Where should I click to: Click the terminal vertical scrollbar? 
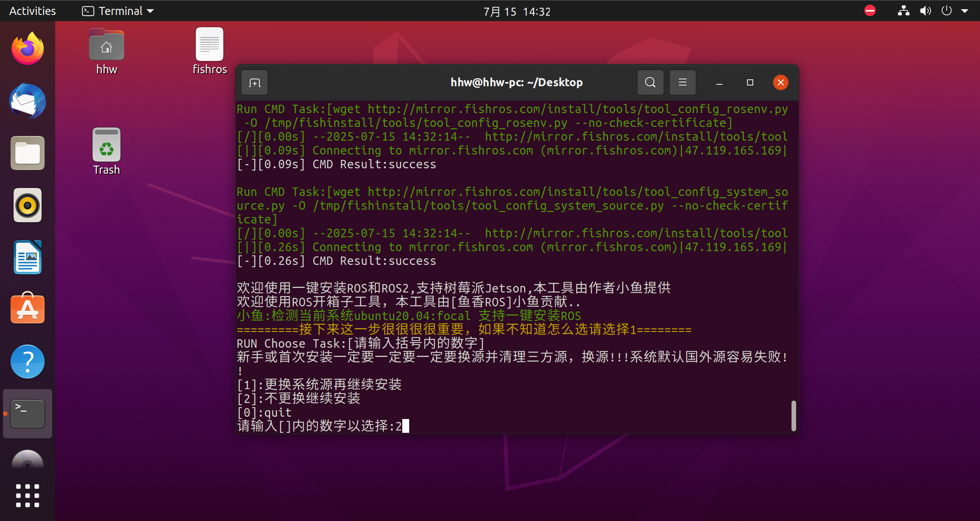click(x=793, y=416)
